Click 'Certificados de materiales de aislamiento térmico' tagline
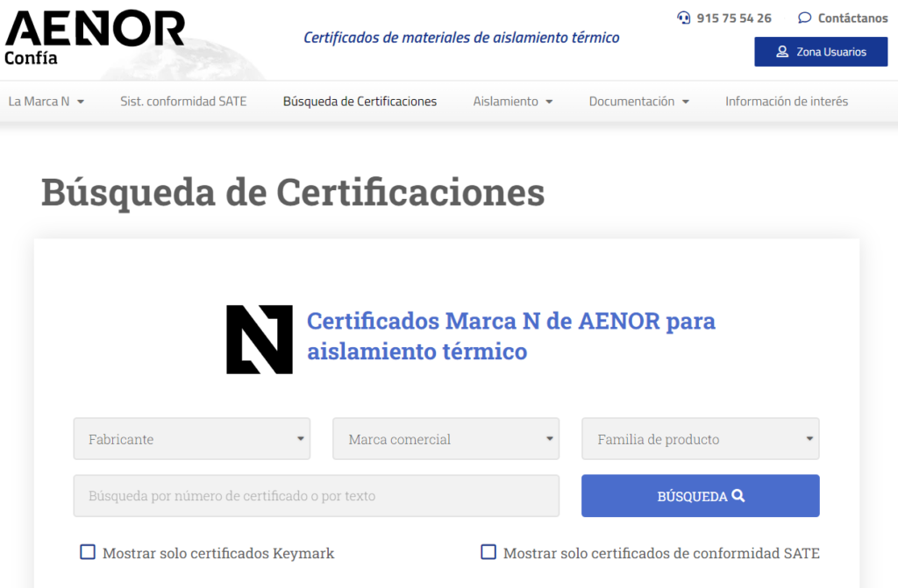The height and width of the screenshot is (588, 898). (461, 38)
